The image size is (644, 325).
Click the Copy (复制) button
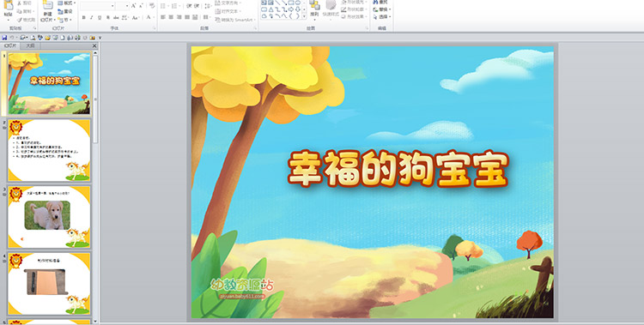pyautogui.click(x=26, y=11)
